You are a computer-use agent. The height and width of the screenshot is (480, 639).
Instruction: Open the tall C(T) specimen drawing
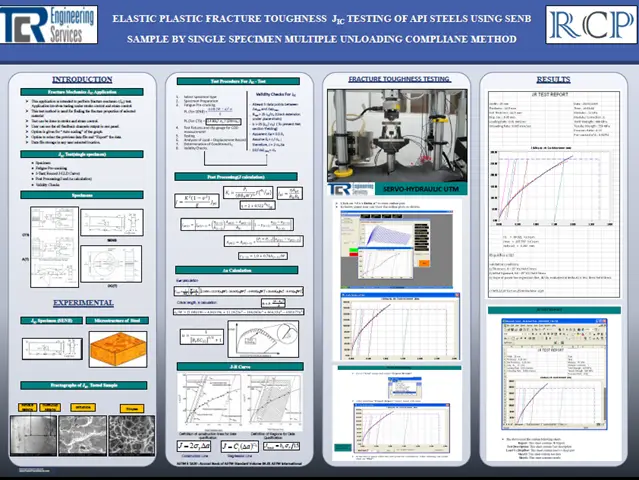pos(54,247)
